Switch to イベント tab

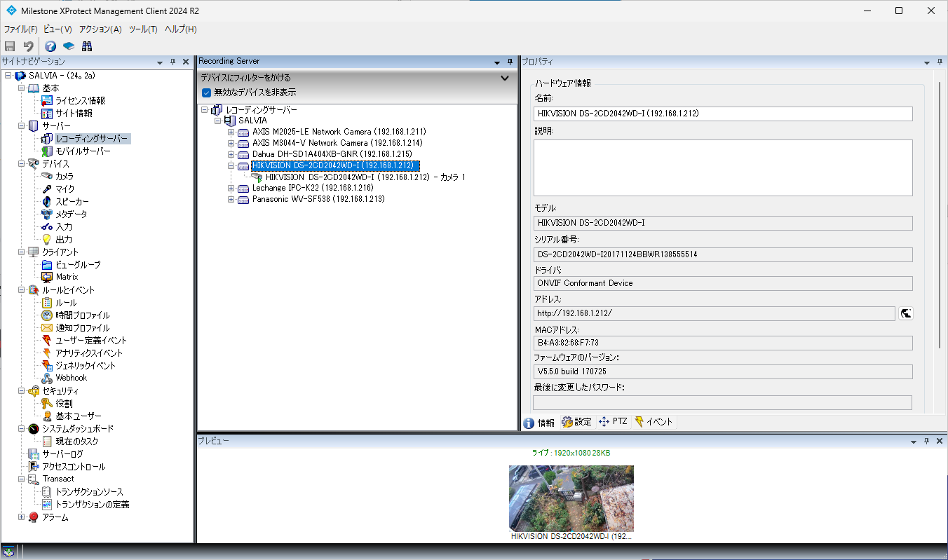654,422
